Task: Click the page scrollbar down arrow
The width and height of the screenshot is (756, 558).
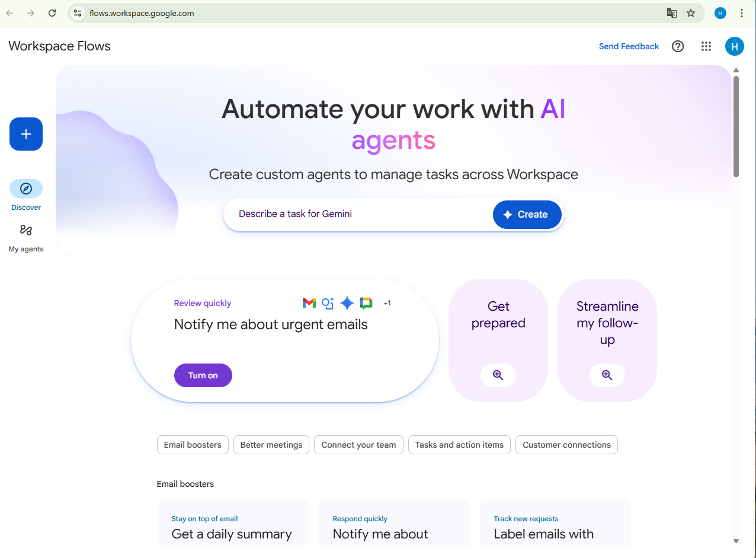Action: [x=736, y=541]
